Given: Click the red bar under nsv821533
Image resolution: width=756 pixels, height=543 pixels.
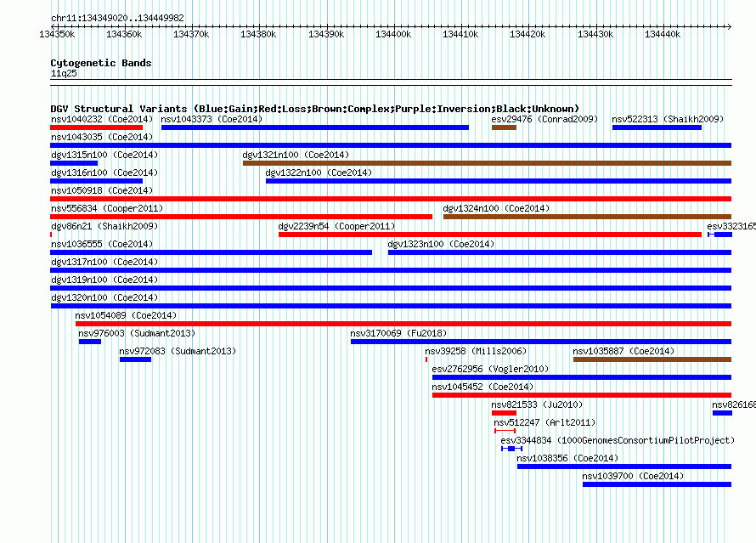Looking at the screenshot, I should tap(504, 413).
